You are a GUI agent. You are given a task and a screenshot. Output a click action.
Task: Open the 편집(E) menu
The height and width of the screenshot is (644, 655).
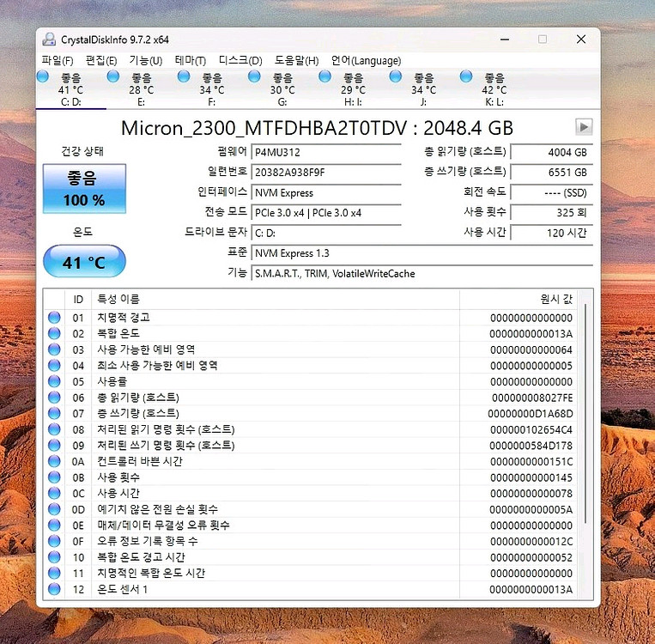(x=101, y=61)
